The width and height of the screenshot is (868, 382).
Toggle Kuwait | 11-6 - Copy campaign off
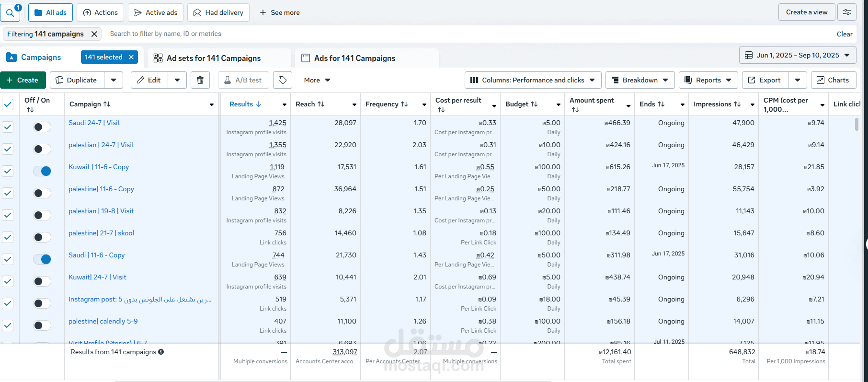42,171
